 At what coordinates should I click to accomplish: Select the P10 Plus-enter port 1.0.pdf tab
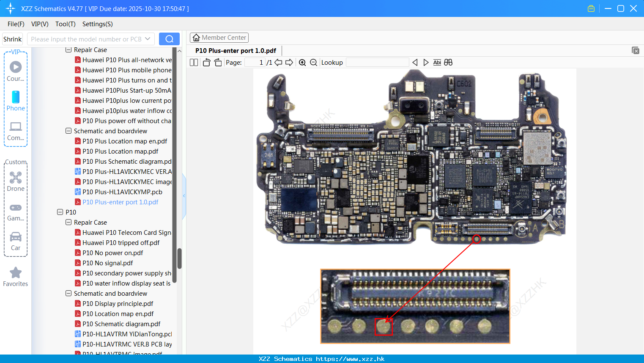coord(236,51)
